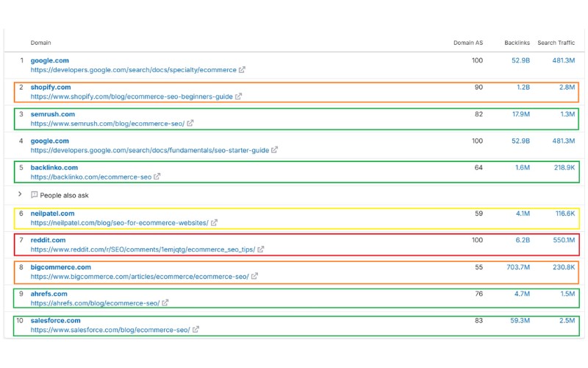Open external link icon beside backlinko.com URL
This screenshot has height=368, width=588.
(157, 177)
